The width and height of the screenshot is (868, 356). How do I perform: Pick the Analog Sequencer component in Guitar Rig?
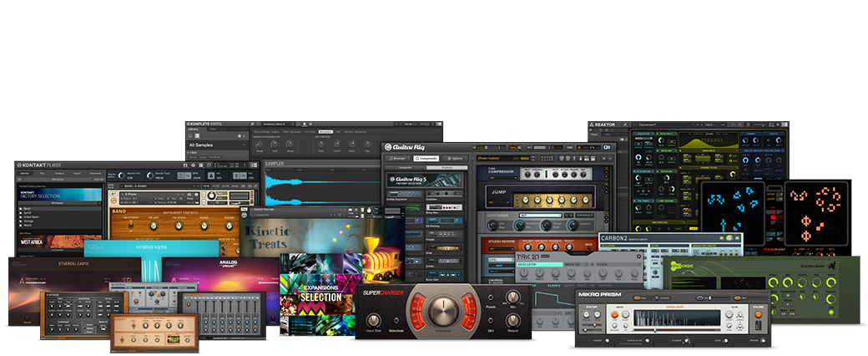coord(405,197)
